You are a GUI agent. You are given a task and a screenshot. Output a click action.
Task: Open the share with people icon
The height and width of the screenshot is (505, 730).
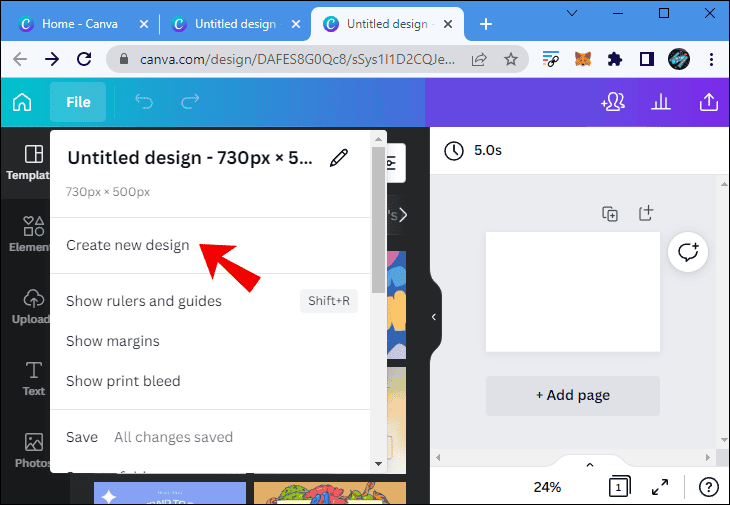[x=612, y=102]
